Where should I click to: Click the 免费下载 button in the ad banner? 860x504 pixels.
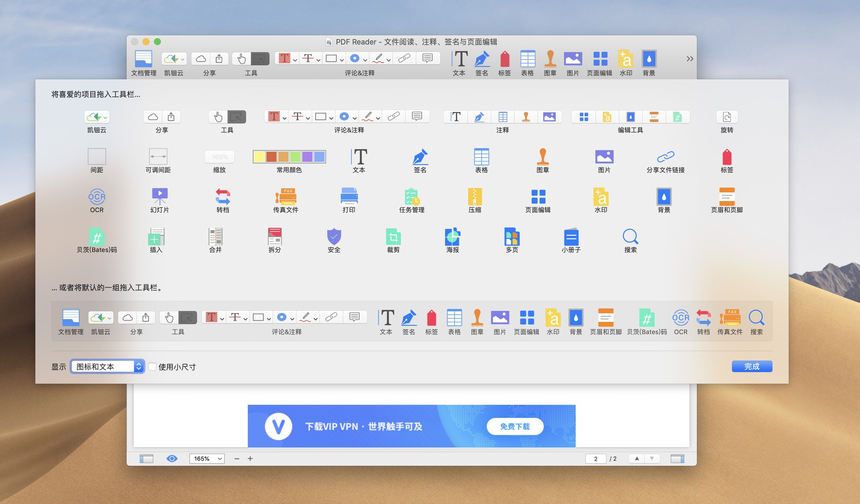coord(515,426)
